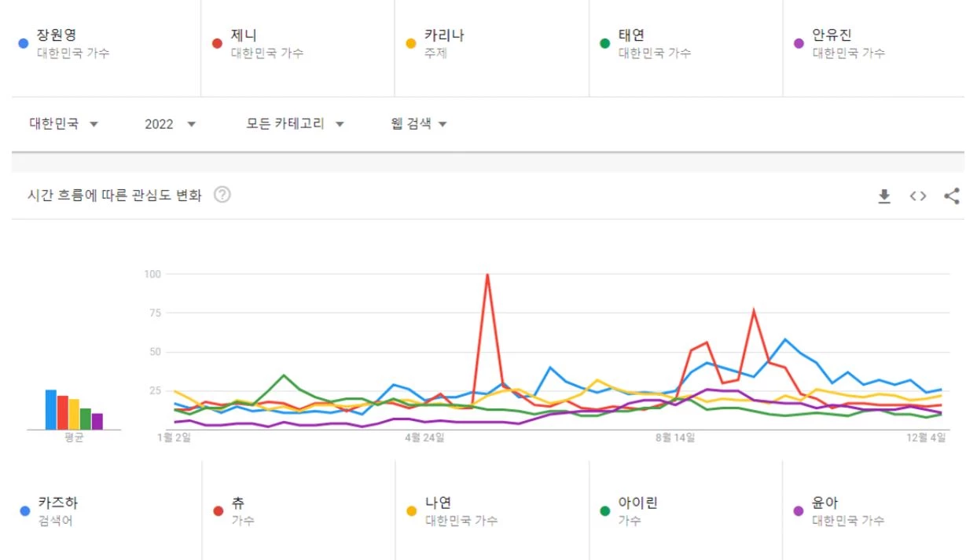This screenshot has width=966, height=560.
Task: Download the interest over time chart data
Action: click(x=884, y=196)
